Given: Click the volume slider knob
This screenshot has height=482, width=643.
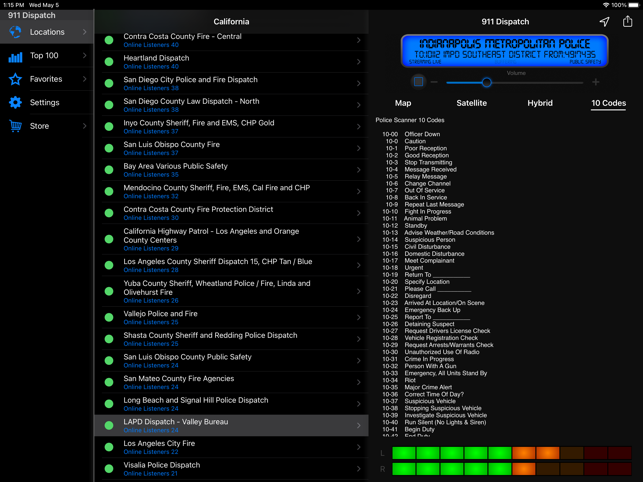Looking at the screenshot, I should [x=486, y=82].
